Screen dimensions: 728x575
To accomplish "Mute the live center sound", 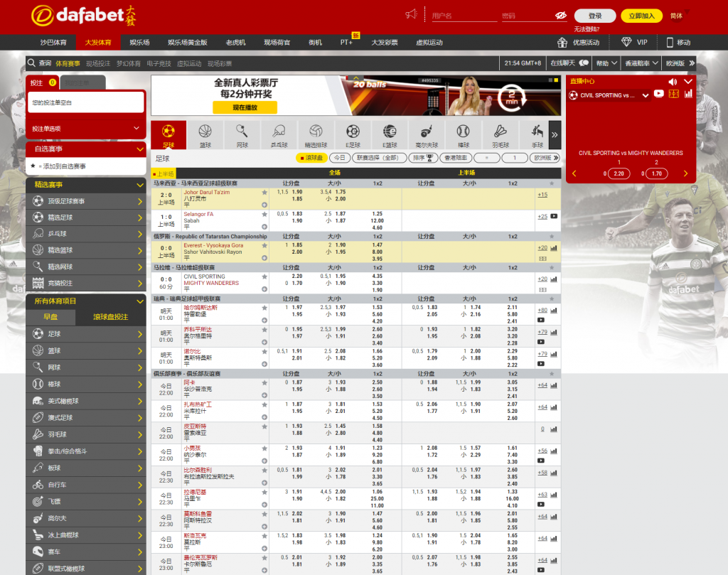I will (673, 81).
